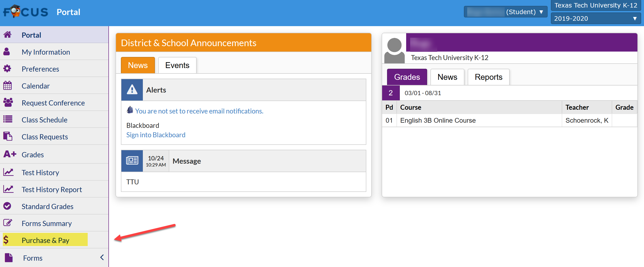Screen dimensions: 644x267
Task: Click District & School Announcements header
Action: pyautogui.click(x=244, y=43)
